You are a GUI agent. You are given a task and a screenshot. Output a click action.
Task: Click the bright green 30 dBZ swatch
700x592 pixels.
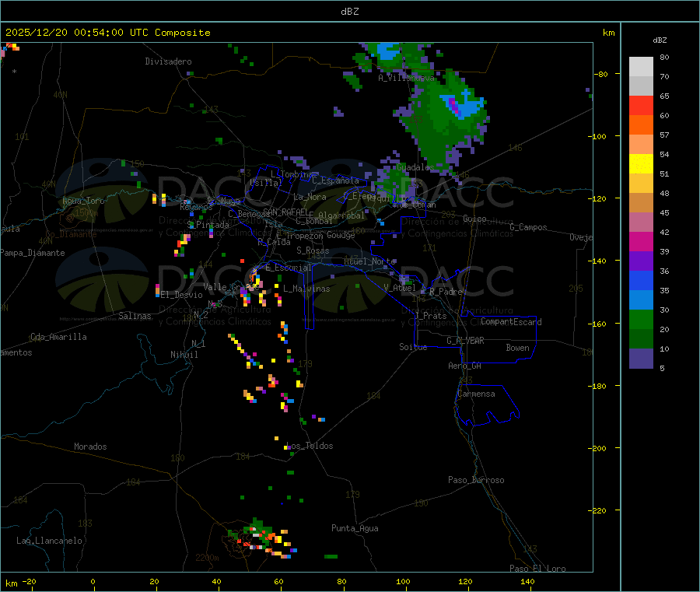641,319
